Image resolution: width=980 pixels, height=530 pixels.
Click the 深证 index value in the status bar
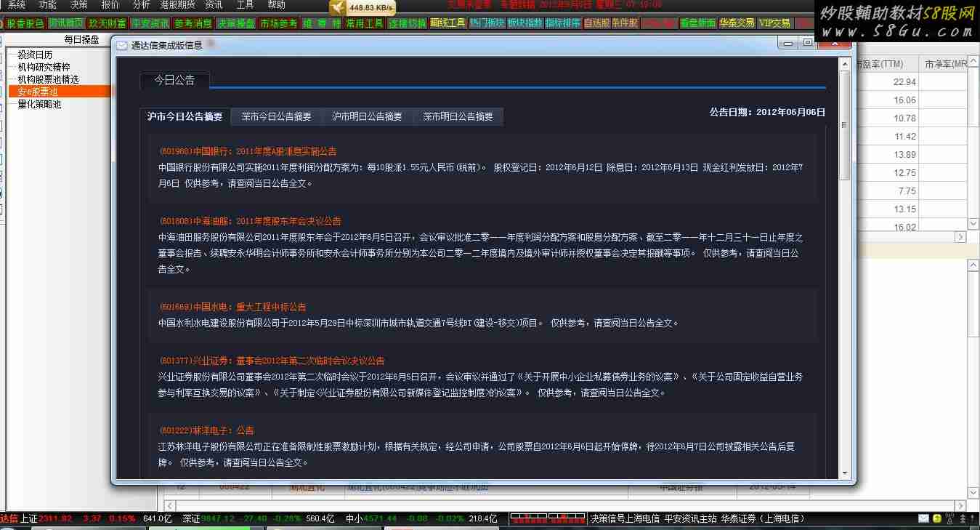[x=216, y=518]
